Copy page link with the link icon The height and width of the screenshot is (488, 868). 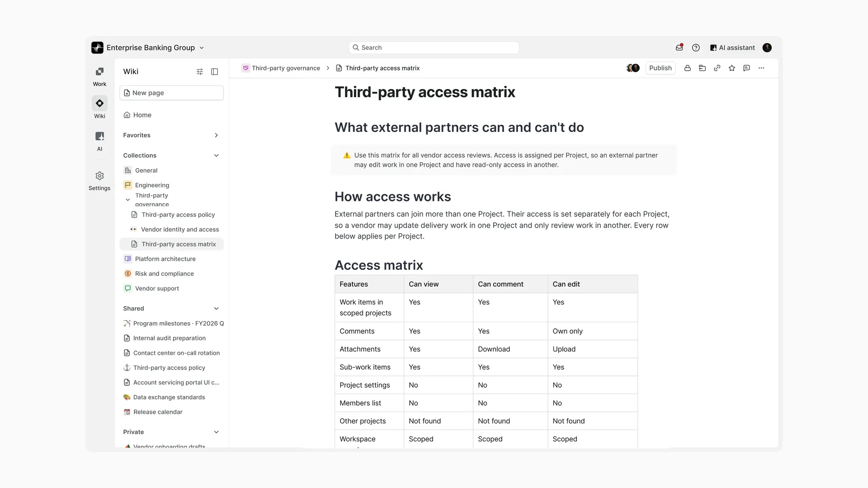pyautogui.click(x=717, y=68)
